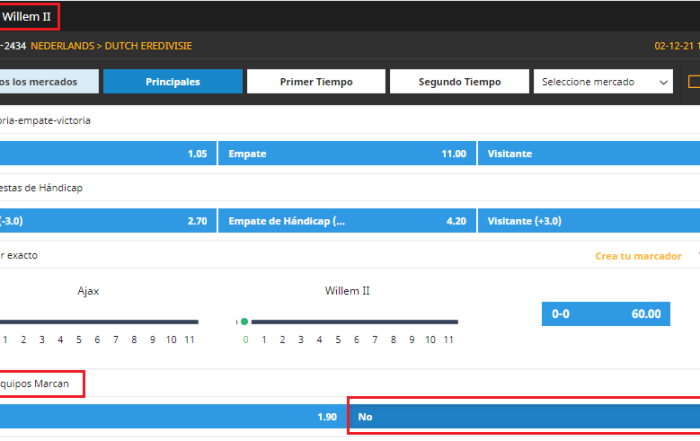
Task: Expand the Seleccione mercado dropdown
Action: click(x=603, y=82)
